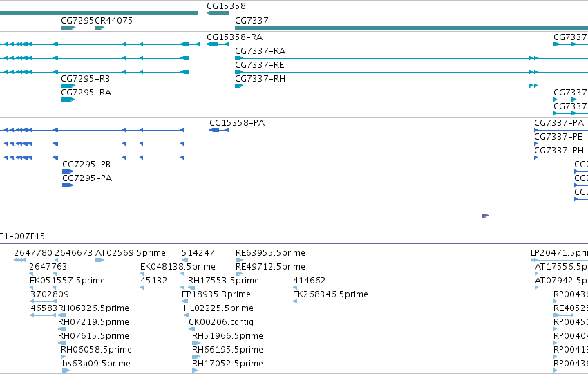Select the CG15358-RA transcript glyph
588x374 pixels.
click(218, 44)
